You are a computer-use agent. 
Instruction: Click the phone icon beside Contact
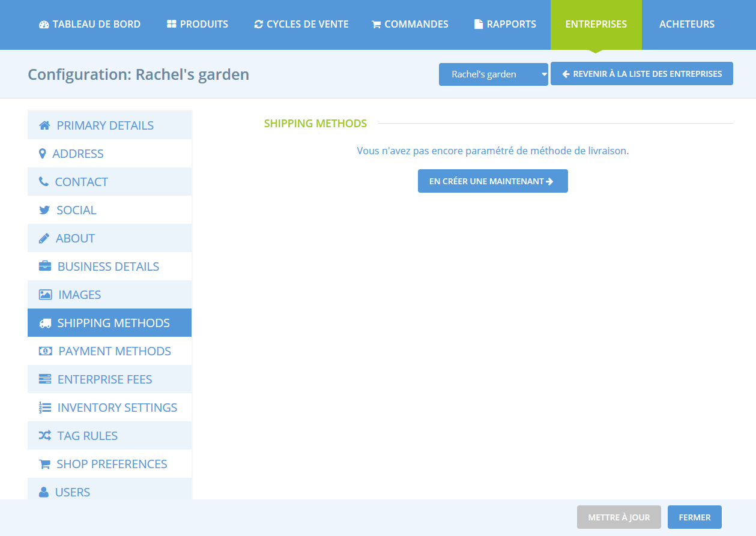point(43,182)
